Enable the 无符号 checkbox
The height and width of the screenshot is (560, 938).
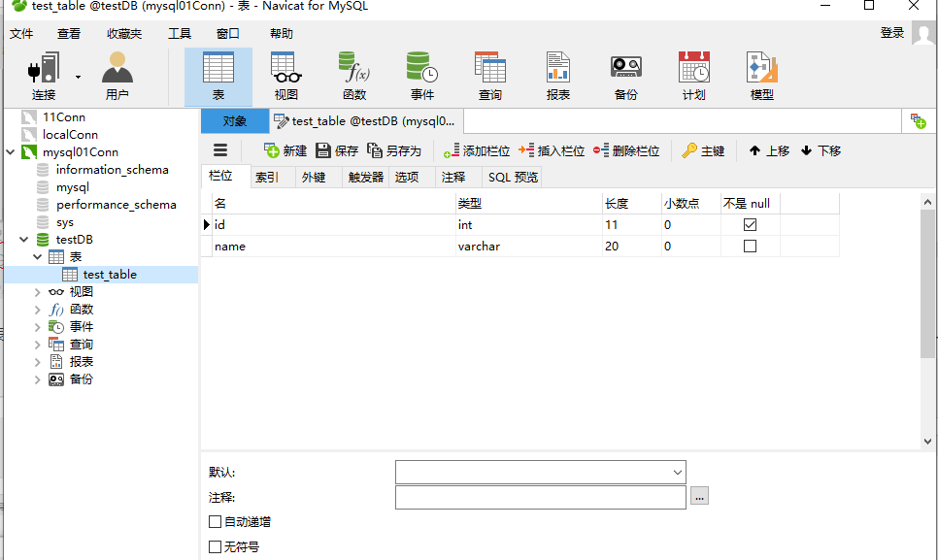(x=215, y=546)
